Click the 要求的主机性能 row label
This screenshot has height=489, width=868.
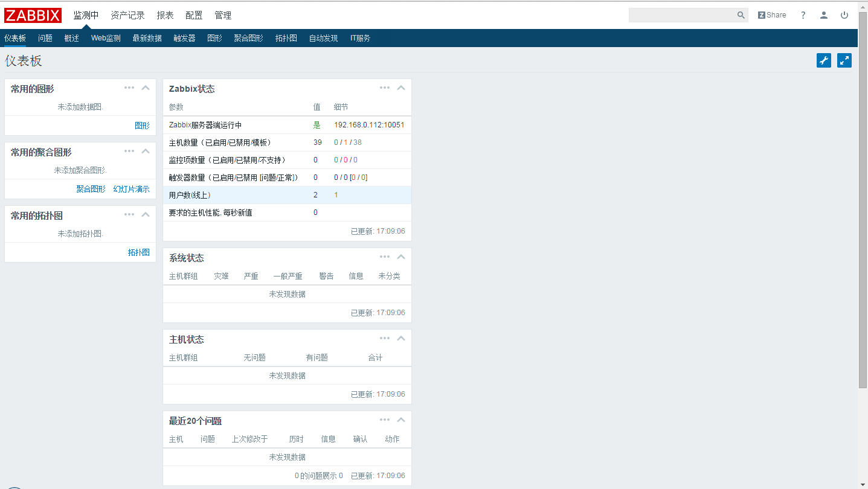(x=211, y=213)
